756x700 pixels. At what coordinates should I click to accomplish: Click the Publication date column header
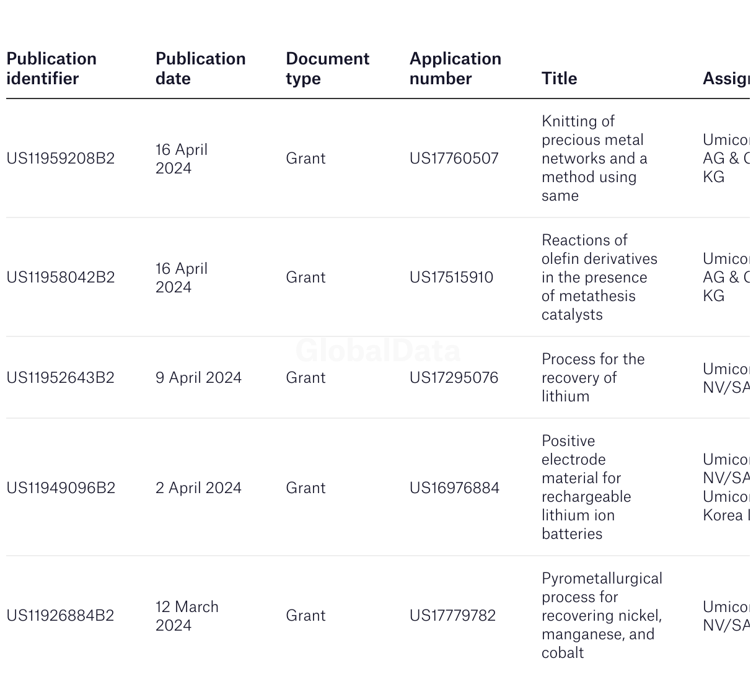click(200, 69)
